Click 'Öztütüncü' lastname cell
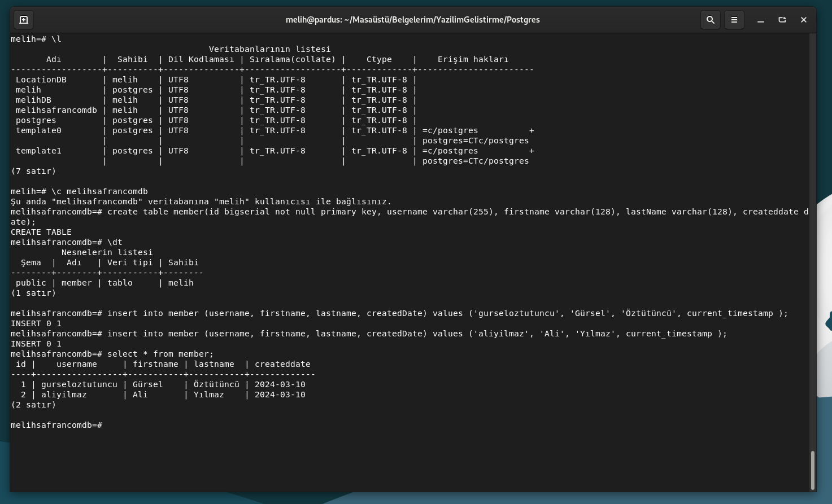 point(216,384)
